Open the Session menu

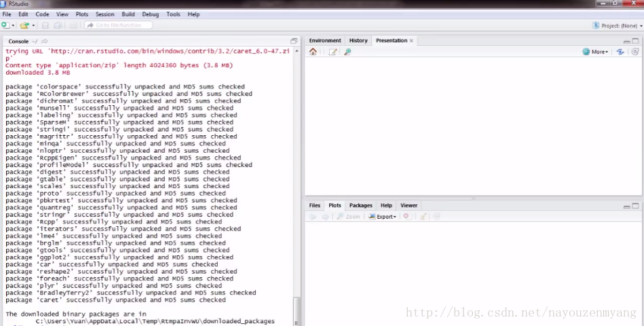pyautogui.click(x=105, y=14)
